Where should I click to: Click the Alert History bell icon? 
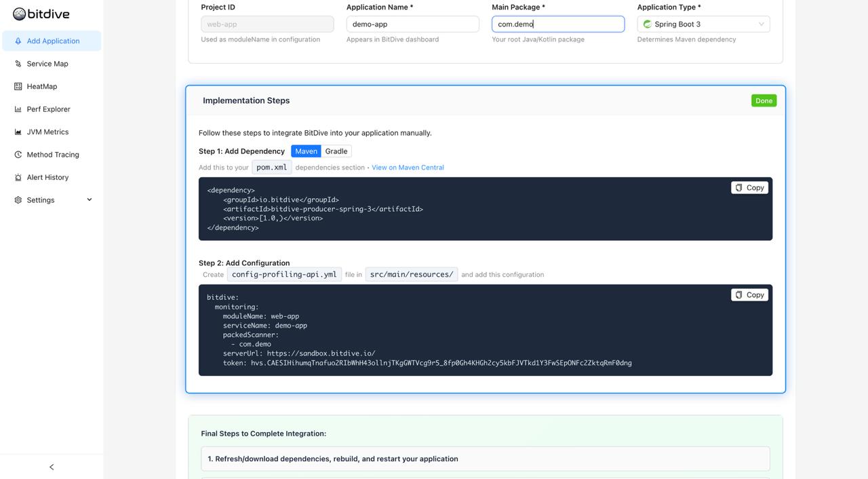click(x=18, y=177)
